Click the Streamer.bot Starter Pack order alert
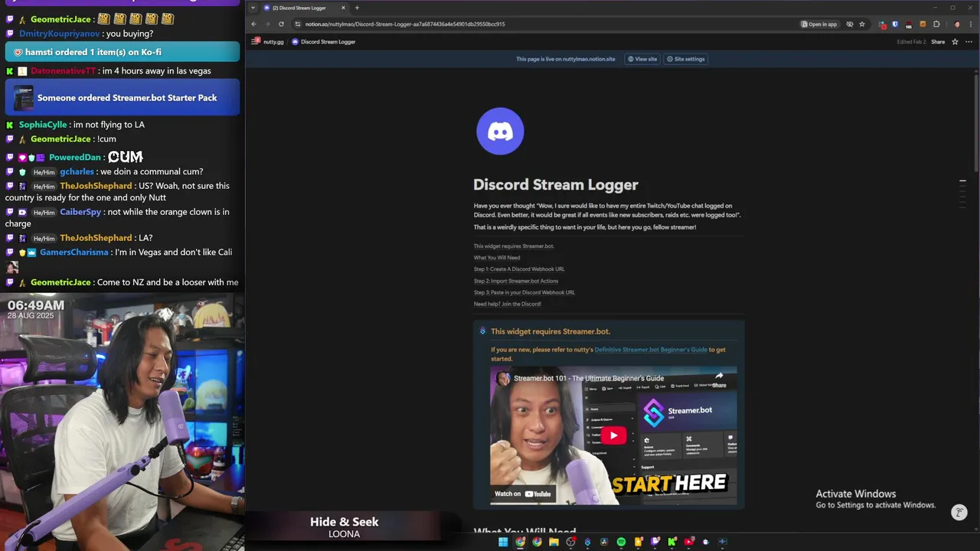This screenshot has height=551, width=980. click(122, 98)
